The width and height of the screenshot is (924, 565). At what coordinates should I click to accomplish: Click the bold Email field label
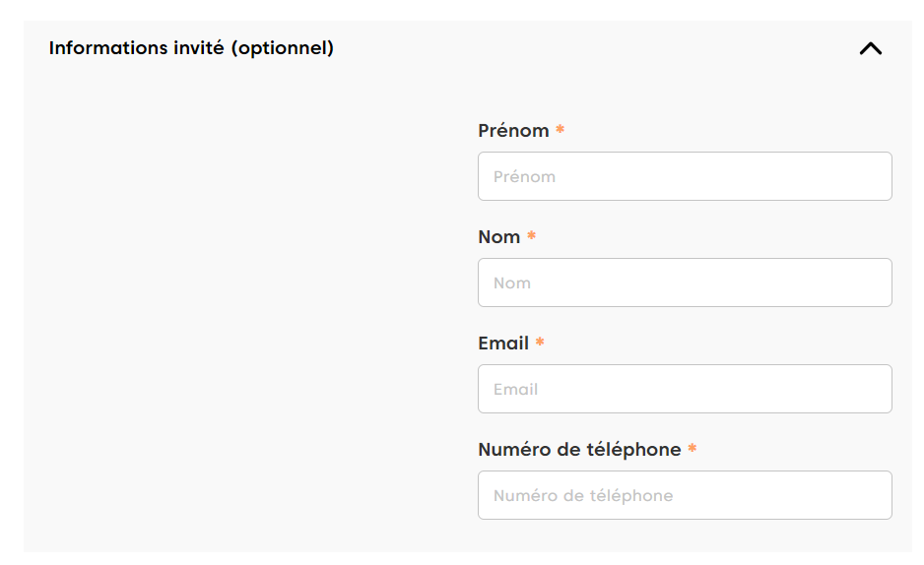click(x=503, y=344)
